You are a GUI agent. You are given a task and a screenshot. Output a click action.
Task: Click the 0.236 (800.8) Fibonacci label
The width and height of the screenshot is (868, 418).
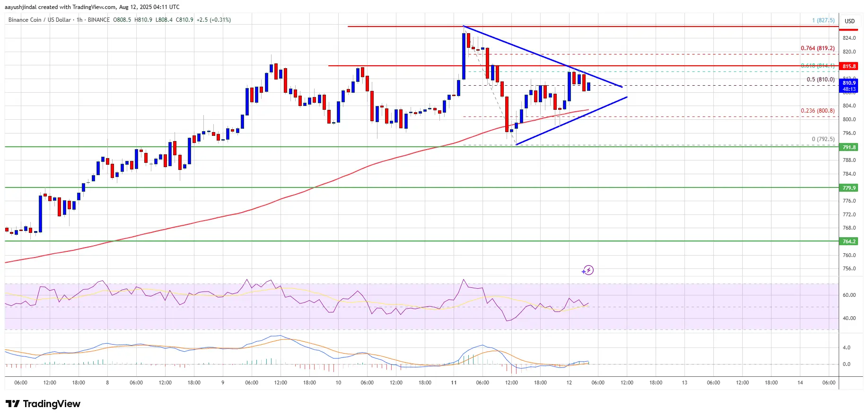click(817, 111)
